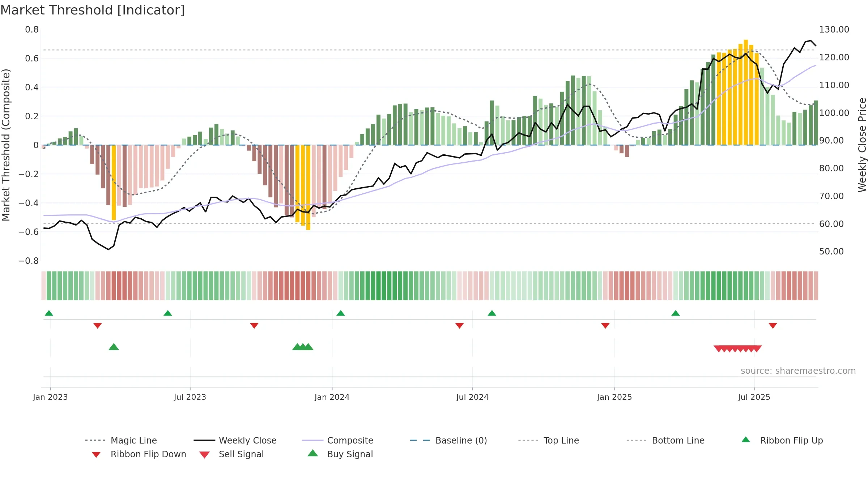Click the Sell Signal triangle icon in legend
Viewport: 868px width, 488px height.
pos(204,455)
